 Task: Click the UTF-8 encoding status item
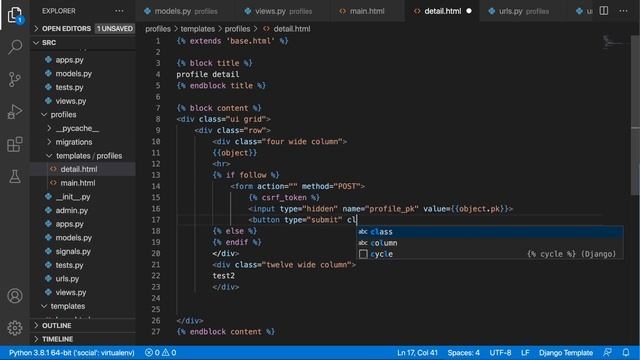[x=500, y=352]
